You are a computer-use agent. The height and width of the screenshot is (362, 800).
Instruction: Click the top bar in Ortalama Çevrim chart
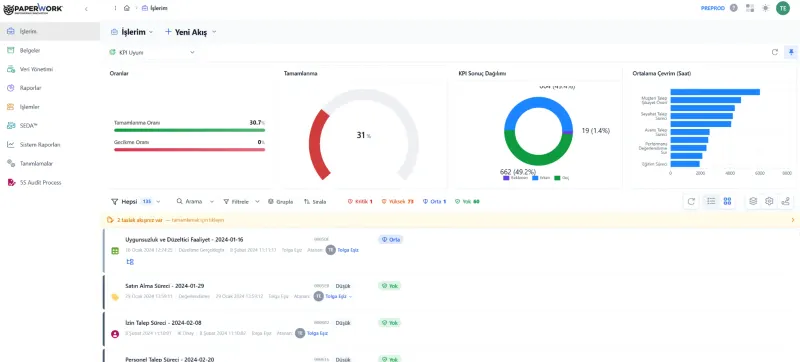tap(715, 92)
